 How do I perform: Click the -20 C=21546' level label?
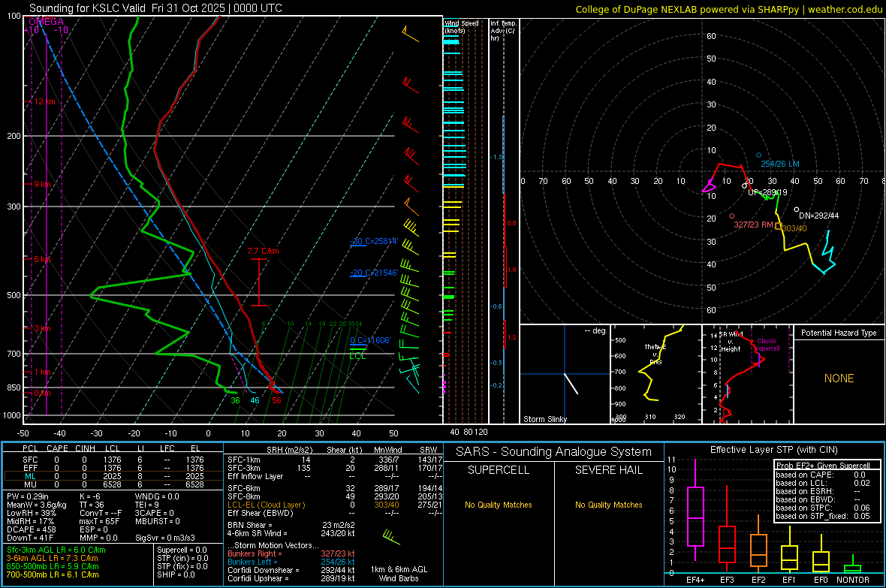pyautogui.click(x=374, y=273)
